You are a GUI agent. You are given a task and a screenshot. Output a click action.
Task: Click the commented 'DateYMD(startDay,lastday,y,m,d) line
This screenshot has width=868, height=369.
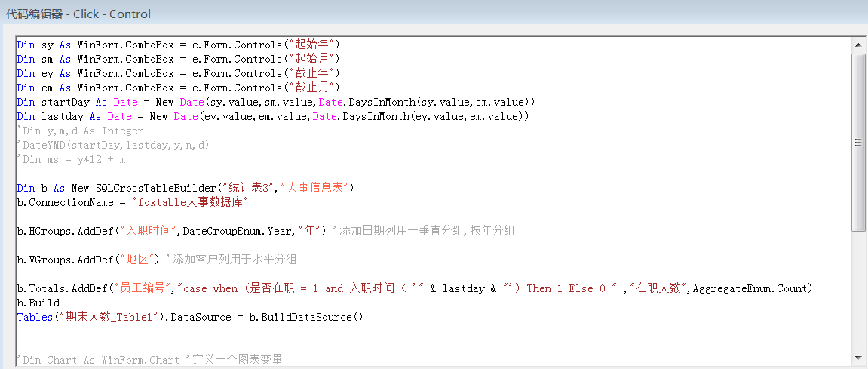113,145
